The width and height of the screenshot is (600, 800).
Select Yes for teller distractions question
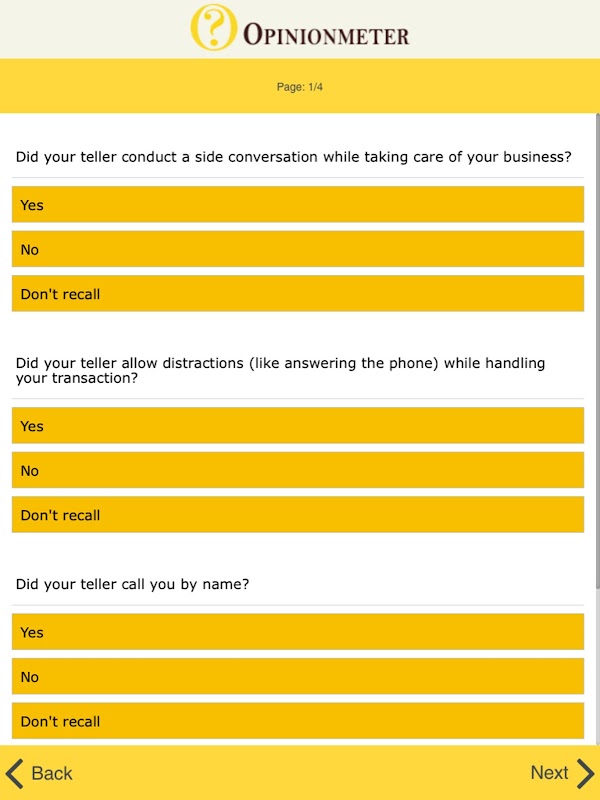tap(297, 426)
